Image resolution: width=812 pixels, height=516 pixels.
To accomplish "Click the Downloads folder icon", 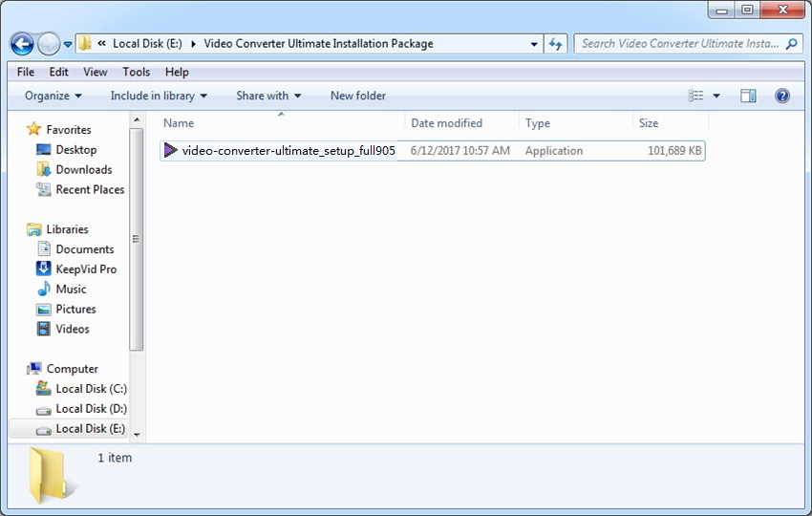I will point(44,169).
